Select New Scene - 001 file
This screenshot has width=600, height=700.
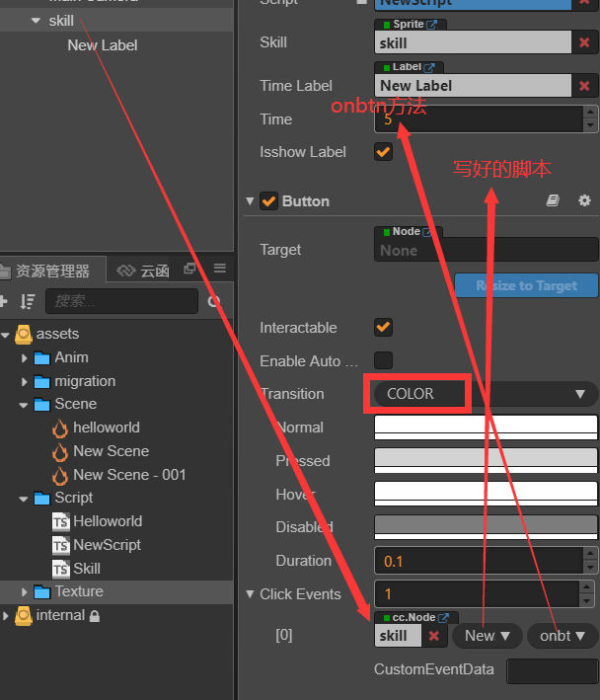coord(129,475)
